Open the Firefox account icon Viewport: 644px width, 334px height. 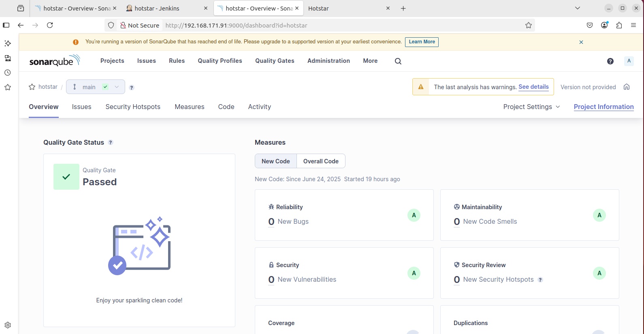[604, 25]
